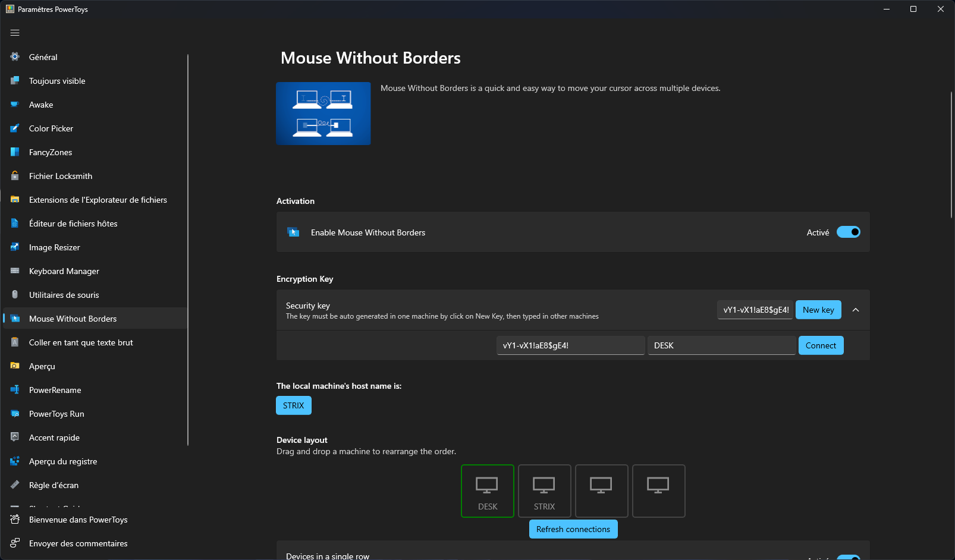Click the Envoyer des commentaires icon
The height and width of the screenshot is (560, 955).
coord(15,543)
